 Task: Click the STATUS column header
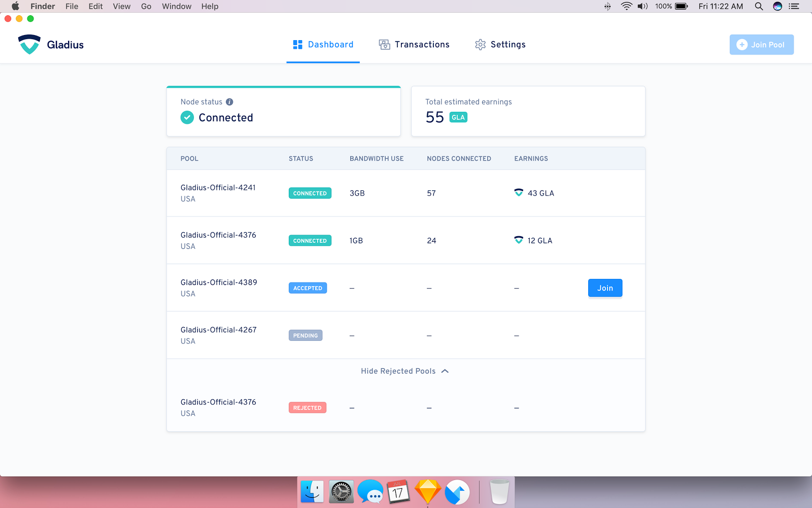301,158
